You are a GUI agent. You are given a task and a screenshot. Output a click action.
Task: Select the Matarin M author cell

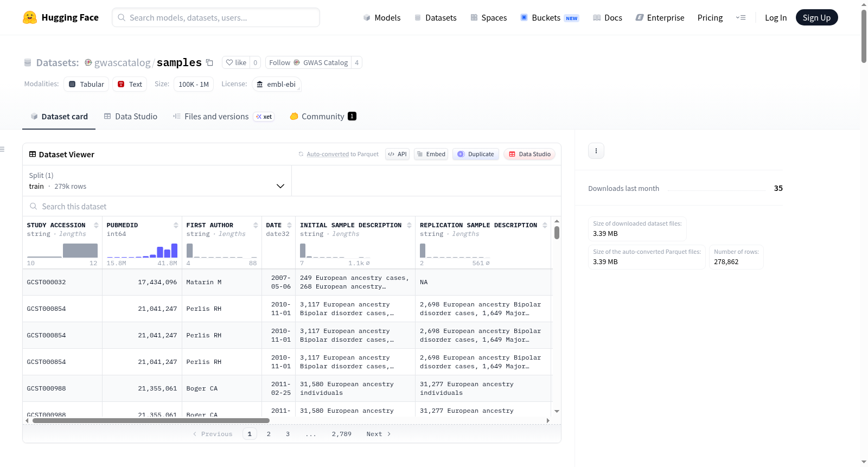(x=222, y=282)
